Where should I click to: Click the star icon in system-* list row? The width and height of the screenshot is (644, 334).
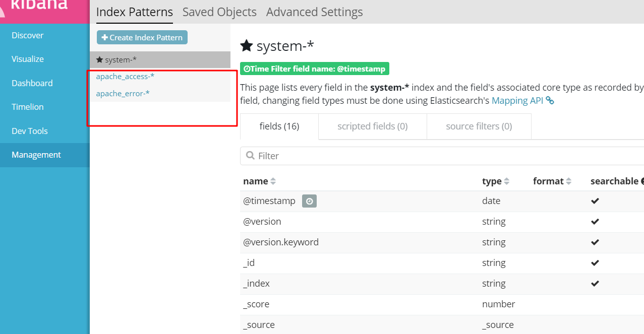99,59
